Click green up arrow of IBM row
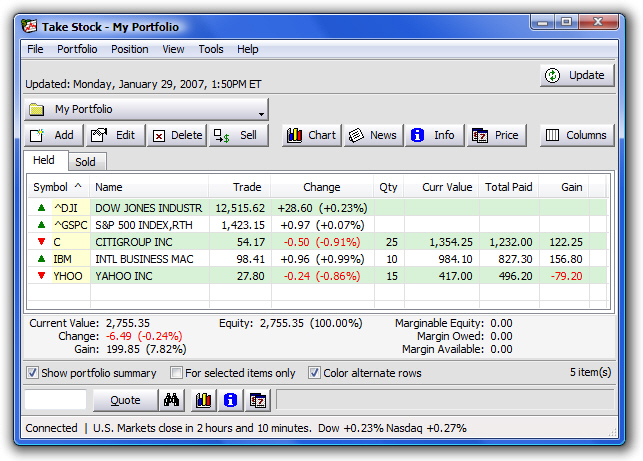Image resolution: width=643 pixels, height=461 pixels. click(41, 259)
